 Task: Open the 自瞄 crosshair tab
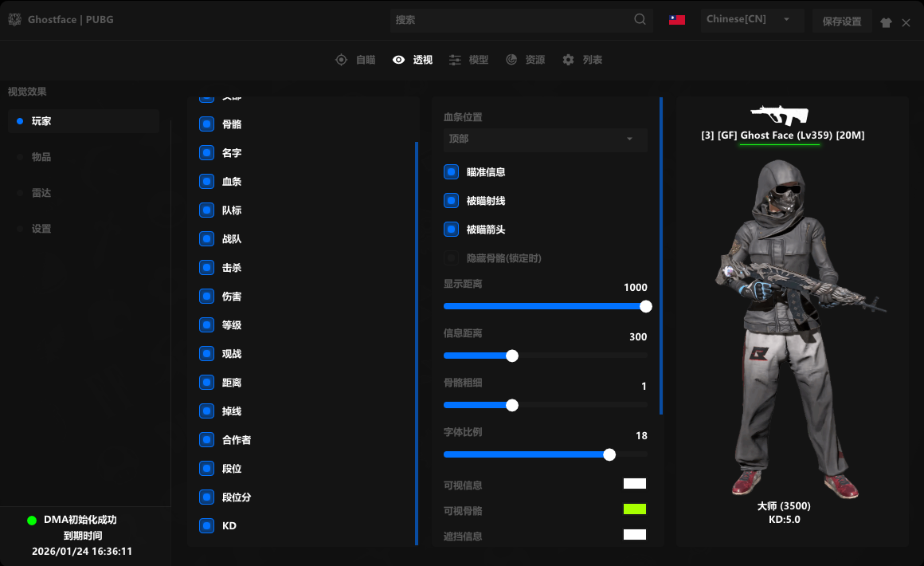click(x=355, y=60)
